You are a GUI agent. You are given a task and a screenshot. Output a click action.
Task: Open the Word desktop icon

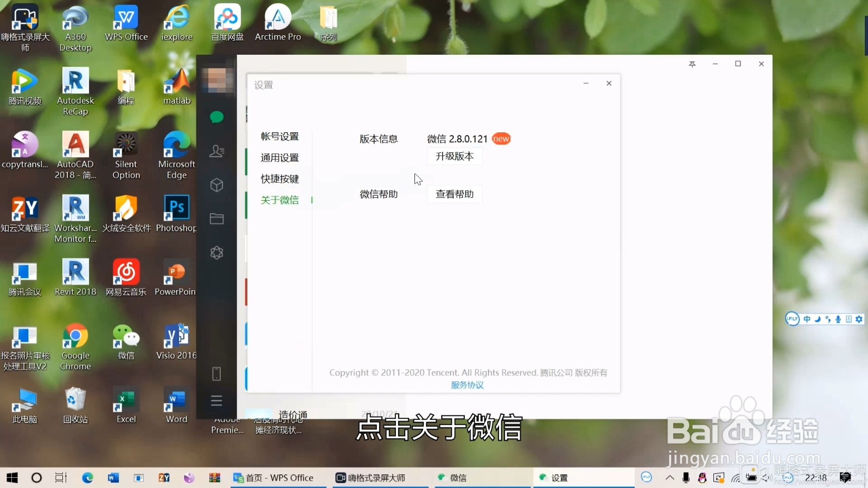[x=177, y=405]
